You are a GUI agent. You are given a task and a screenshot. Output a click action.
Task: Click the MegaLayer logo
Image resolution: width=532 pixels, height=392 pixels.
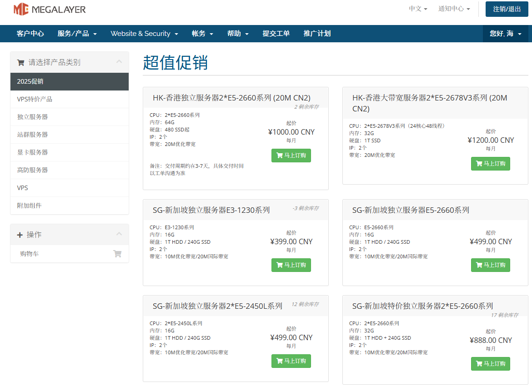[49, 9]
